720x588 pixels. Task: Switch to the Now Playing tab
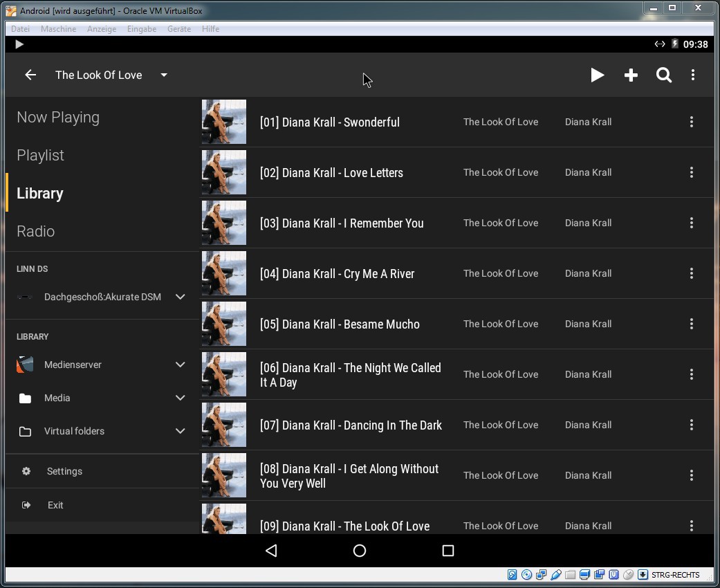[x=58, y=118]
